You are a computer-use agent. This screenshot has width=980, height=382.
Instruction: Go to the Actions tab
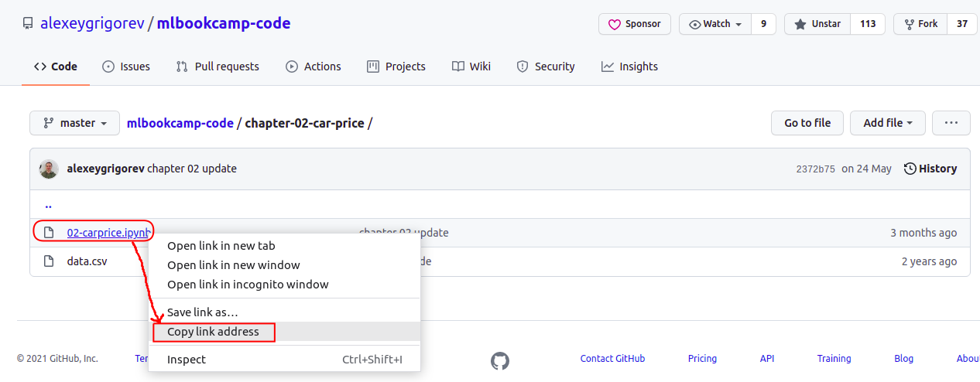click(314, 67)
